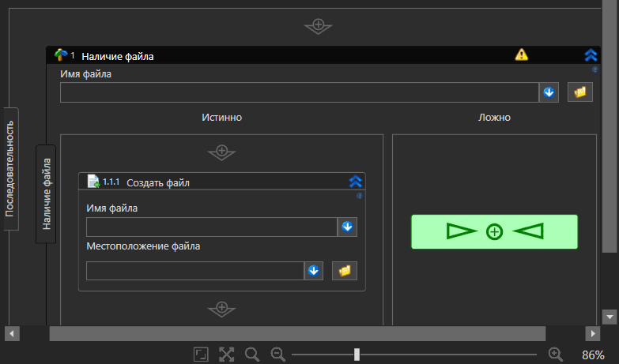Click green add-step button in Ложно branch
This screenshot has height=364, width=619.
[494, 231]
